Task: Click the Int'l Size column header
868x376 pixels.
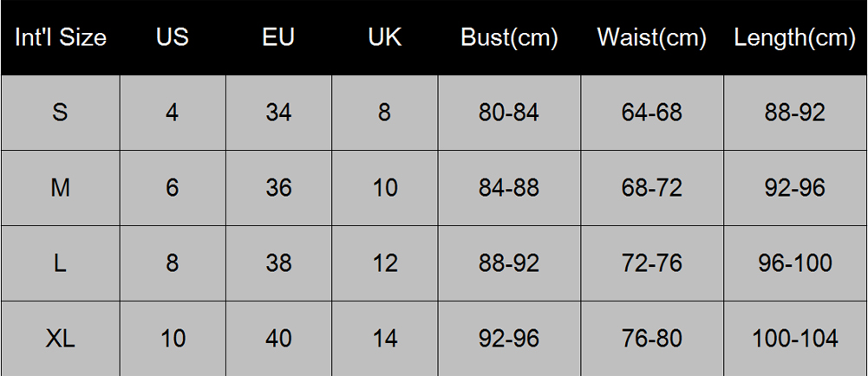Action: click(61, 37)
